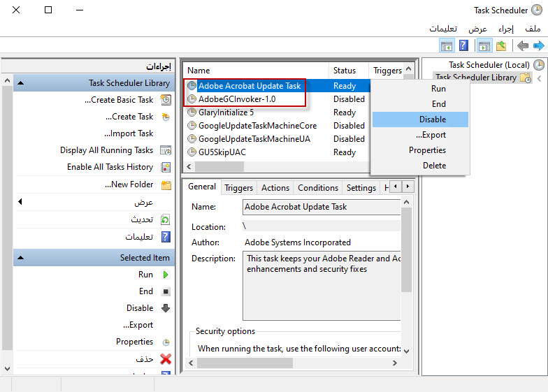
Task: Open the تعليمات menu in the menu bar
Action: (x=443, y=28)
